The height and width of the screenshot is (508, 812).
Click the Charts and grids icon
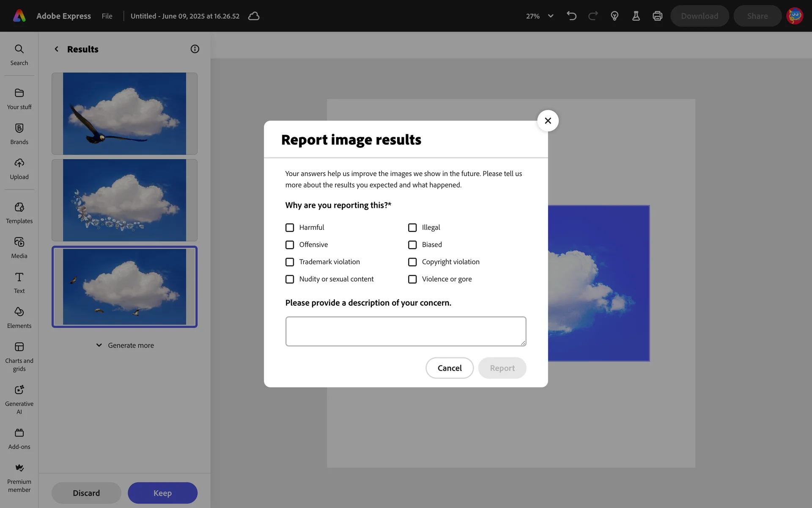(19, 347)
